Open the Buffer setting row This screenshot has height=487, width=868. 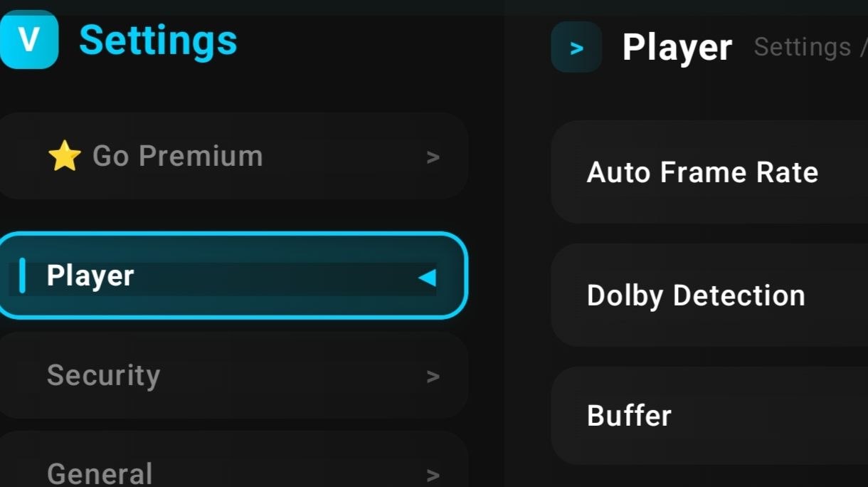(x=709, y=416)
